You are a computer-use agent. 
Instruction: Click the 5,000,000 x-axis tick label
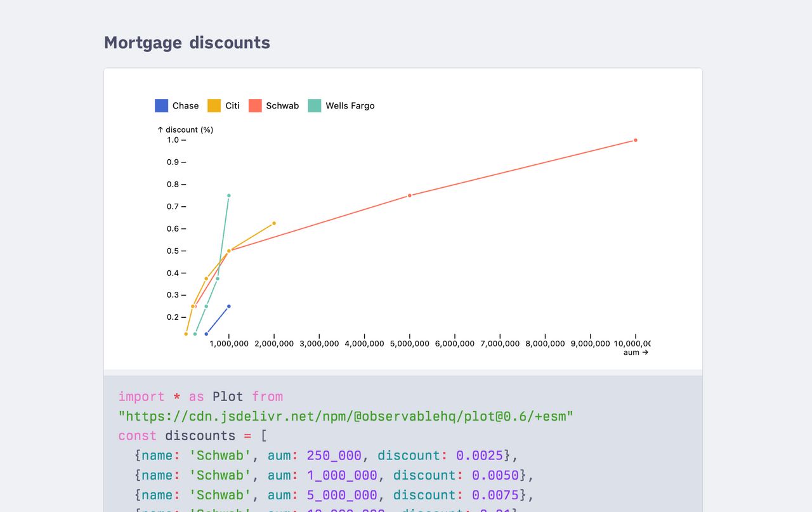point(410,343)
